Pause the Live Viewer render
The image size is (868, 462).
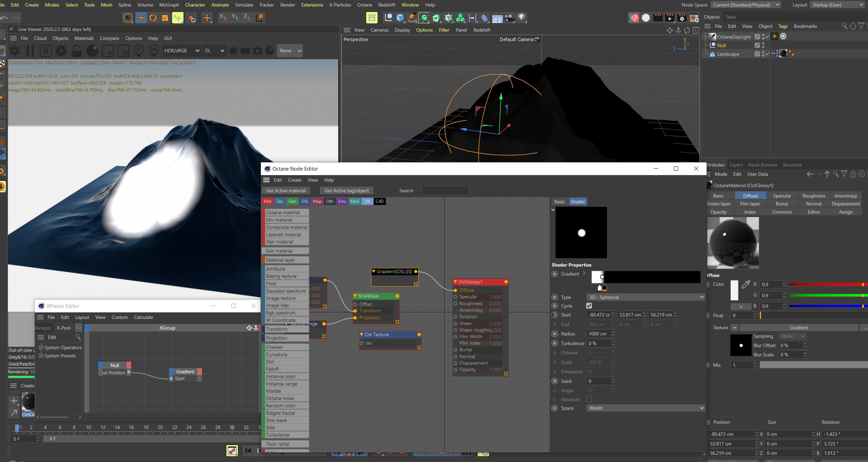tap(30, 51)
